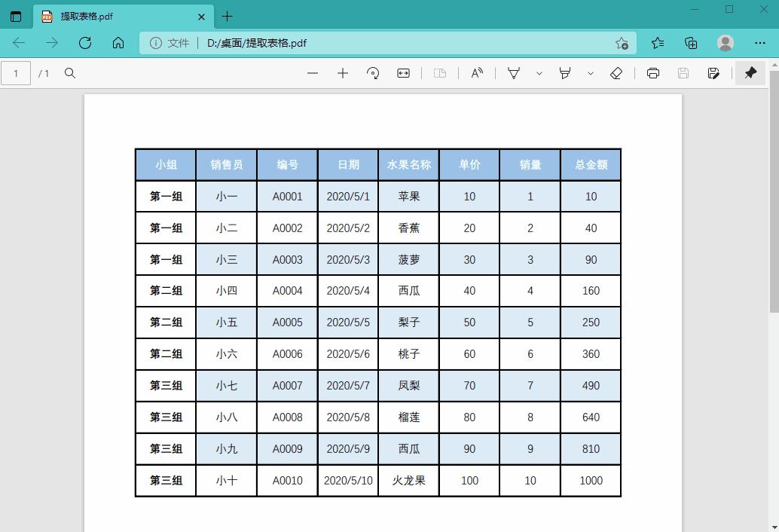Enable the search box in the PDF

[x=69, y=73]
